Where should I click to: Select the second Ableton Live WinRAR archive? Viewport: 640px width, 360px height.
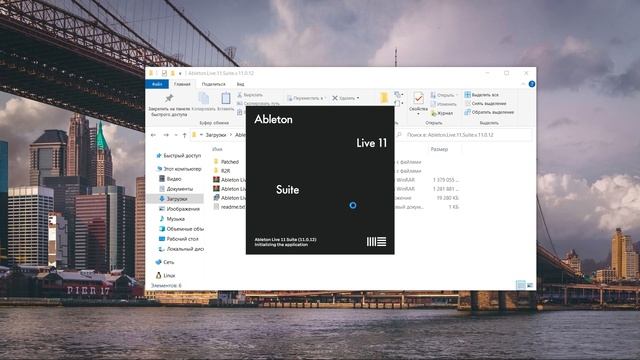229,189
